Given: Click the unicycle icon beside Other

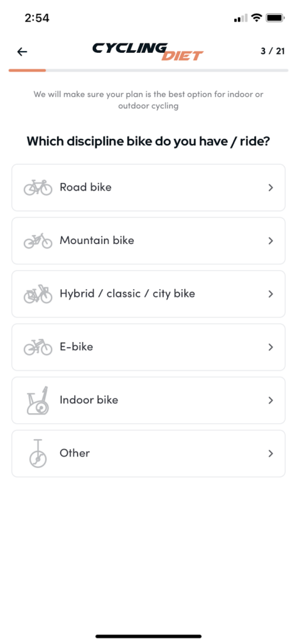Looking at the screenshot, I should (38, 453).
